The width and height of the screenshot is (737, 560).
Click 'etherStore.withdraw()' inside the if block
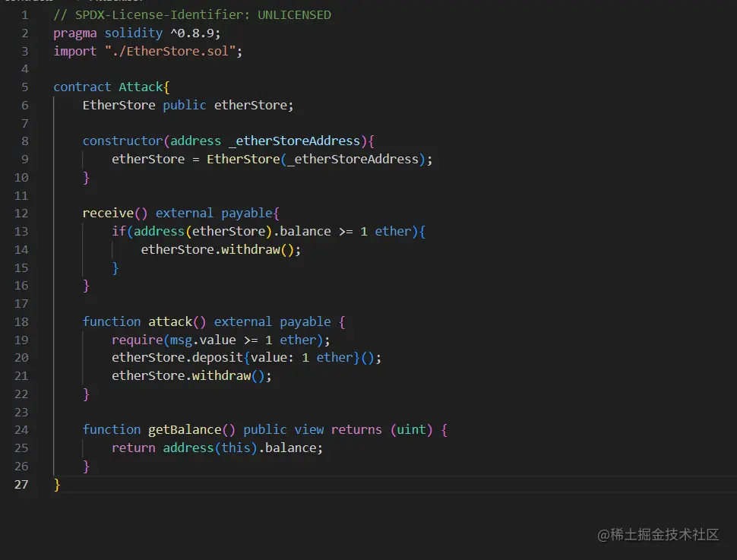pos(217,250)
